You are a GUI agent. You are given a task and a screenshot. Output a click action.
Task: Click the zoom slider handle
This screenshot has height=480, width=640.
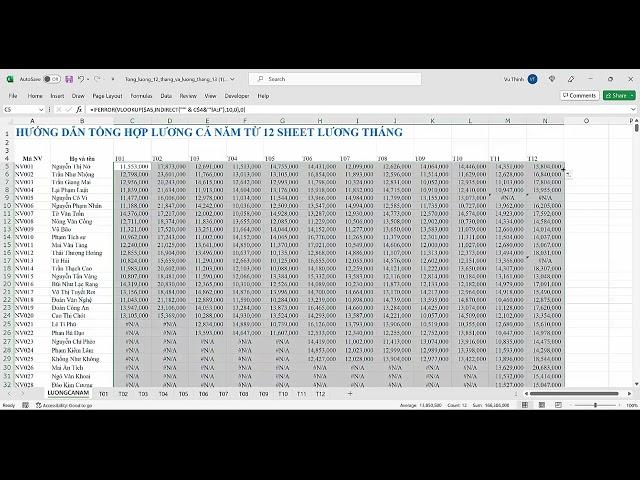[x=596, y=405]
